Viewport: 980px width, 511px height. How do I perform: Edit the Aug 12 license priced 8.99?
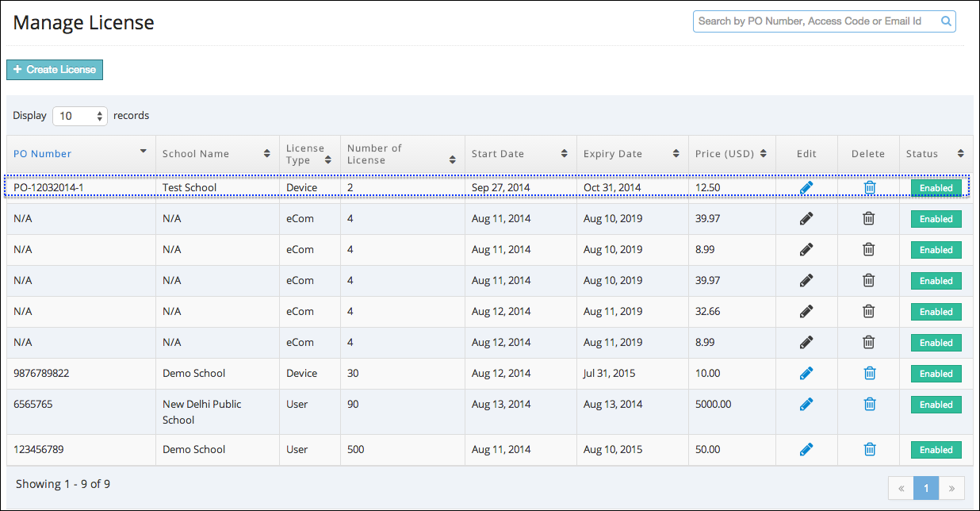pyautogui.click(x=806, y=342)
